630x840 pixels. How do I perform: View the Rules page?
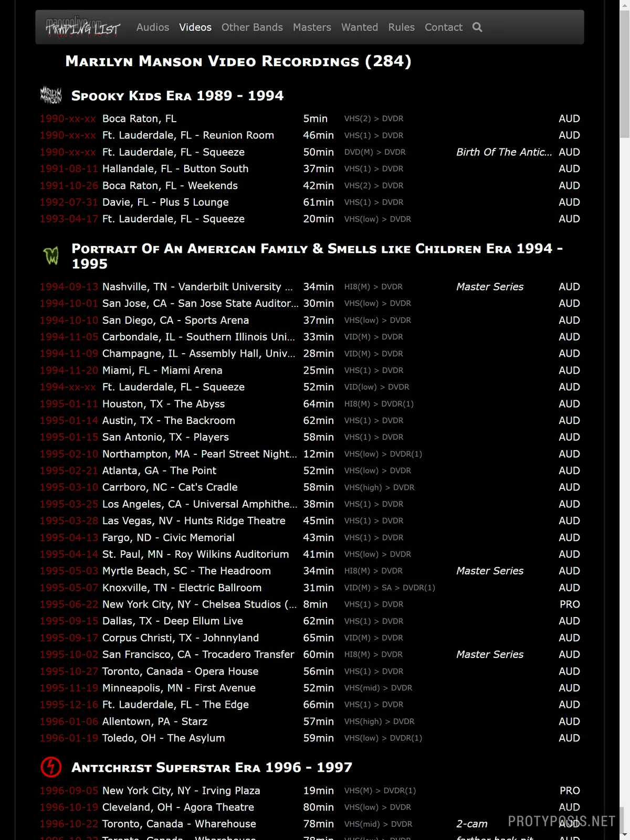coord(402,27)
